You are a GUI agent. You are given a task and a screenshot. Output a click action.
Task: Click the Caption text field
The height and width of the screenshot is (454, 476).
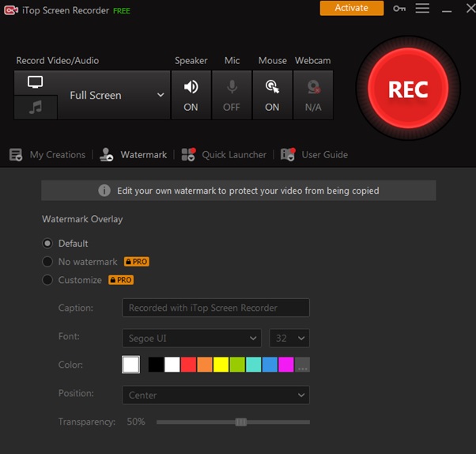[x=216, y=308]
